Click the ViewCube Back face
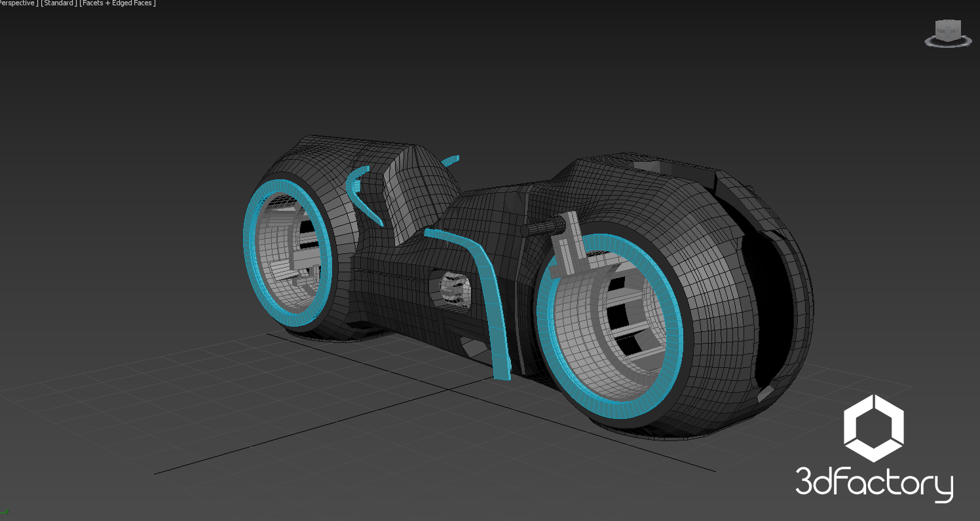 (x=956, y=30)
